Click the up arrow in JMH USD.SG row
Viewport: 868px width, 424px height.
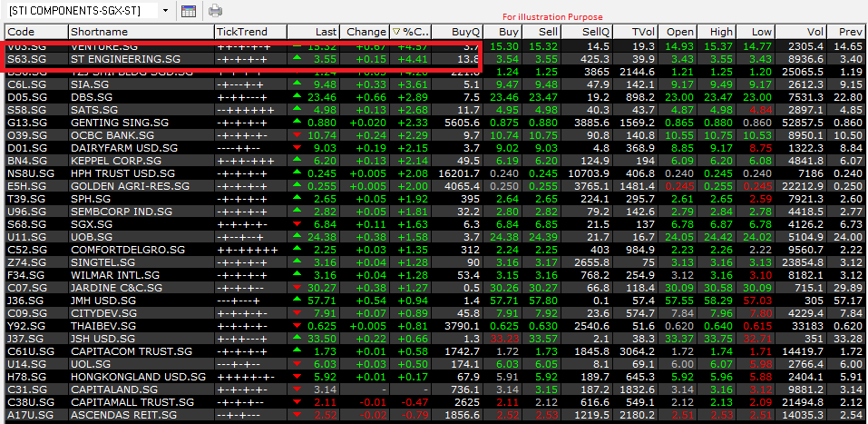[297, 300]
